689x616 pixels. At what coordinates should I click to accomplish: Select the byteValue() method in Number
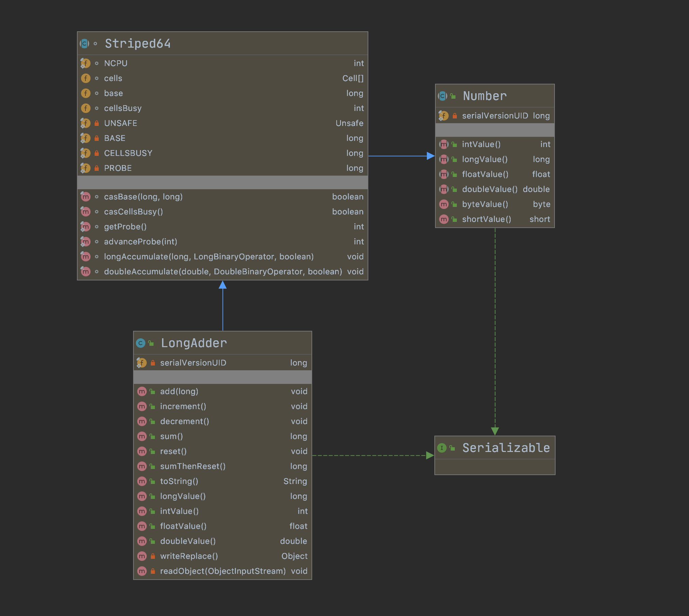coord(485,204)
